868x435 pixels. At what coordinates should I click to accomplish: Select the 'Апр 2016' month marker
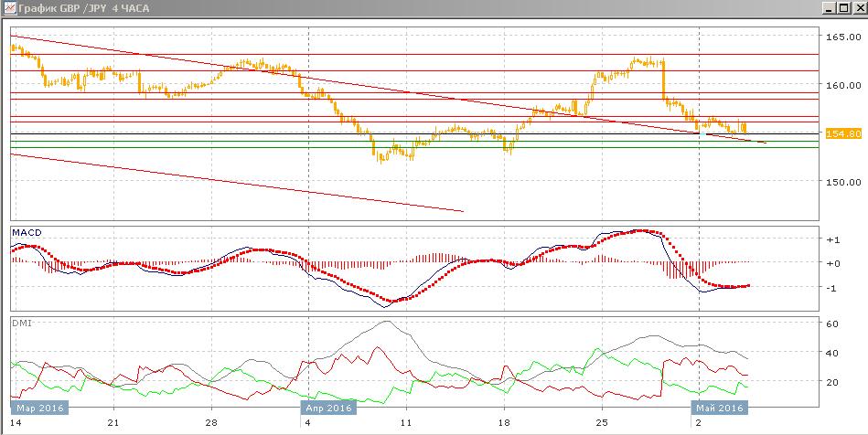click(329, 408)
